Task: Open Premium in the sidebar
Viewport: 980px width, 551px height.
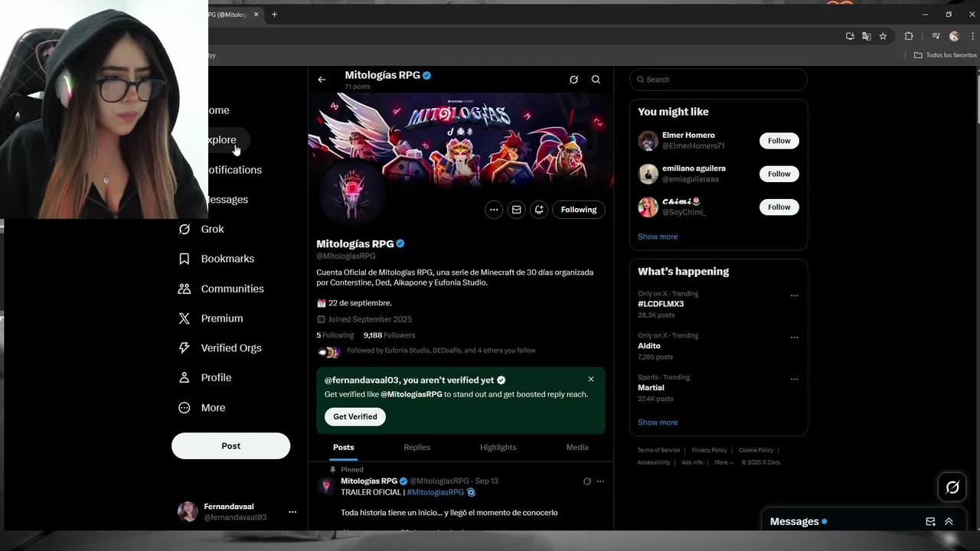Action: pyautogui.click(x=211, y=318)
